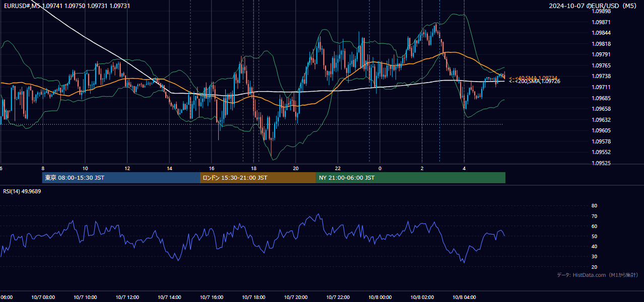Click RSI scale level 50
The height and width of the screenshot is (302, 644).
595,237
